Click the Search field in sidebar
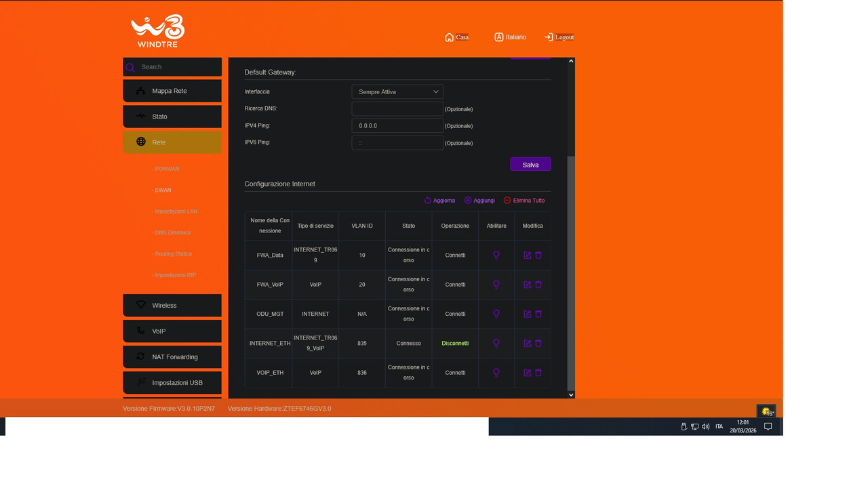This screenshot has width=868, height=488. [172, 67]
